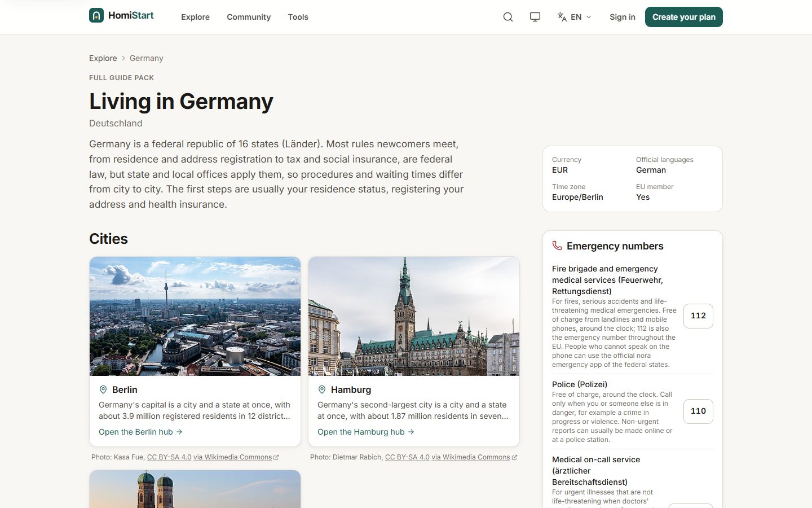This screenshot has height=508, width=812.
Task: Call the 112 emergency number button
Action: [x=698, y=316]
